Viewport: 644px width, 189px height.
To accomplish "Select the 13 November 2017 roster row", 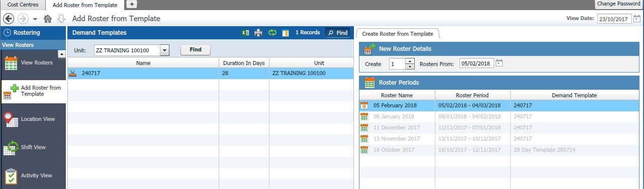I will (499, 139).
